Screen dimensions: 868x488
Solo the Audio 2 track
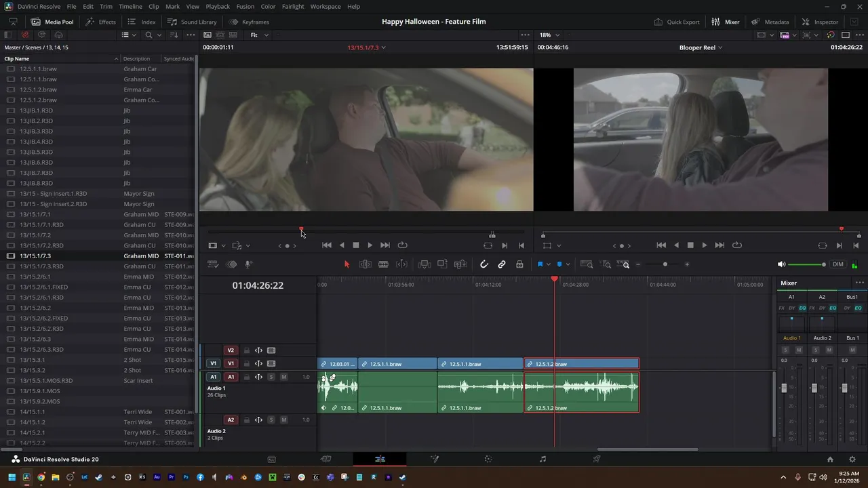point(271,420)
